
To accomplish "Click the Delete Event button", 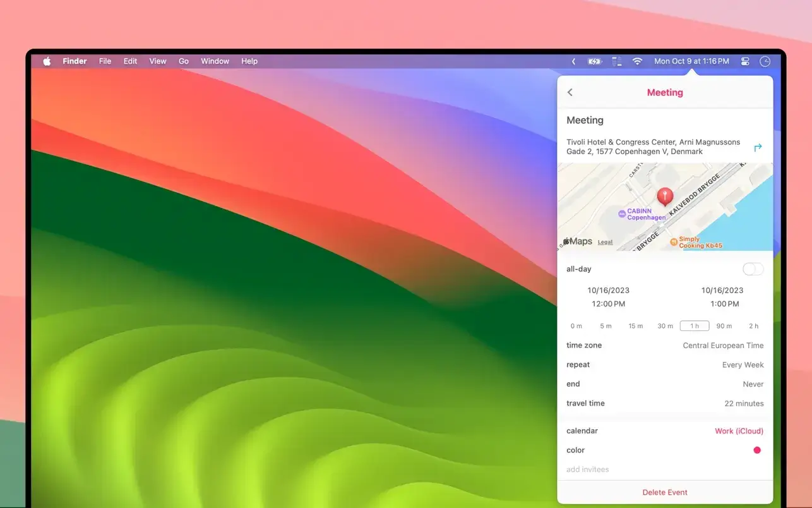I will pos(665,492).
